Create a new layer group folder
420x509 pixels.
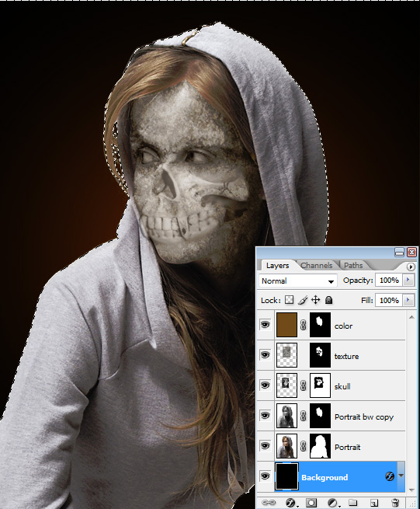353,503
